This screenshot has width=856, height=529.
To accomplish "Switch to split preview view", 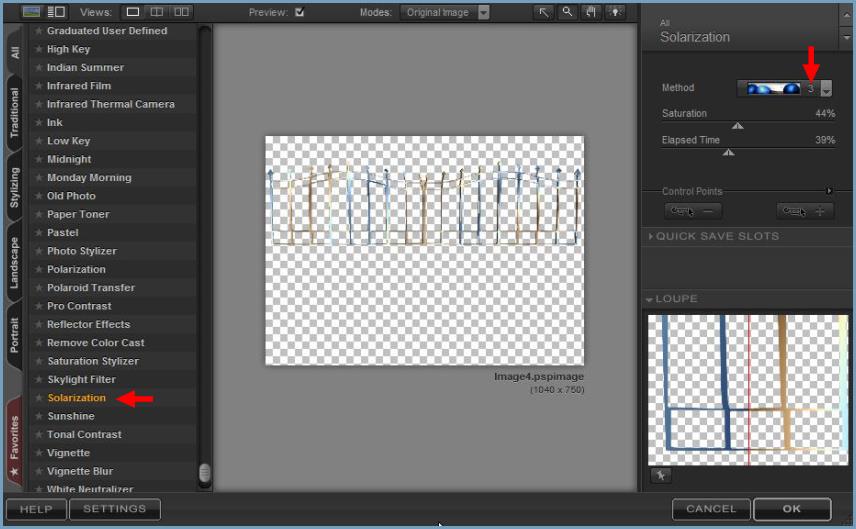I will tap(157, 12).
